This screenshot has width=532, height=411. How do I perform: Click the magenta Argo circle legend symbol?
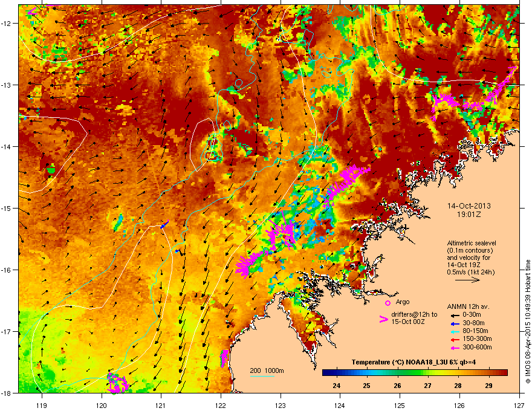(x=388, y=303)
